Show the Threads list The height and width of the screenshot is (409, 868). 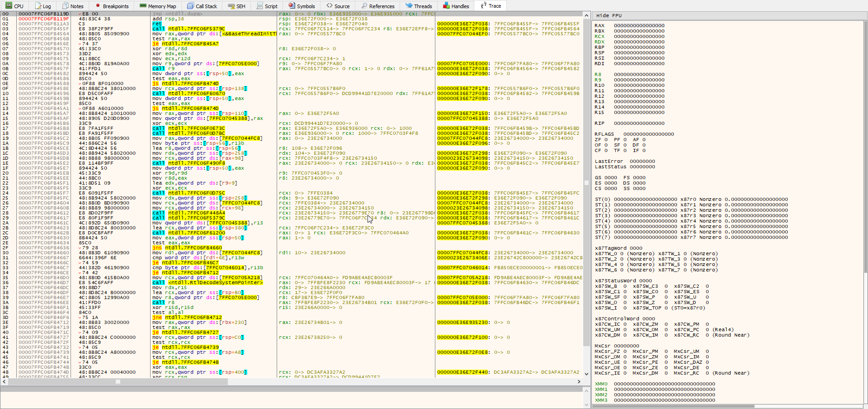click(x=419, y=6)
